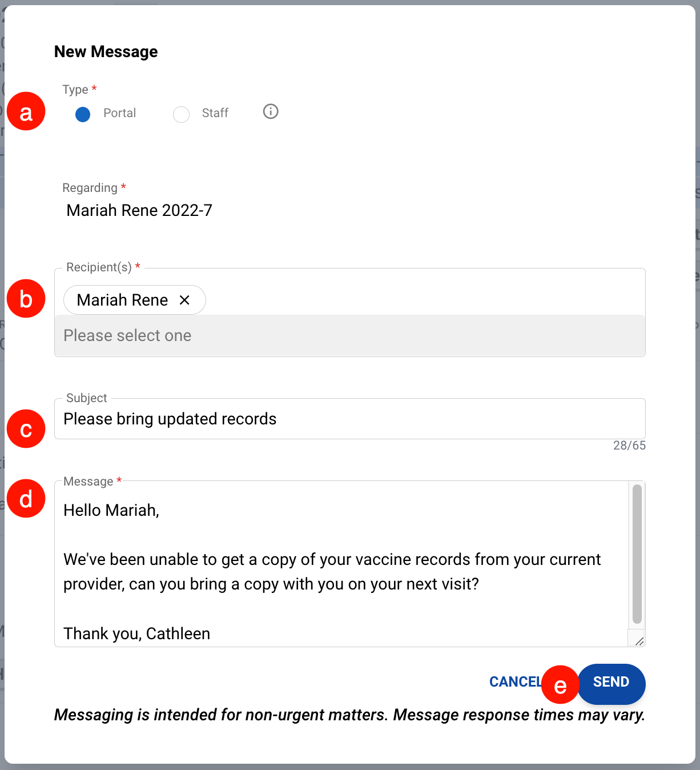Screen dimensions: 700x770
Task: Click the message box resize handle
Action: (639, 641)
